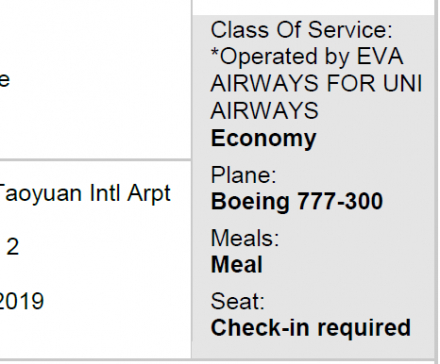This screenshot has height=364, width=440.
Task: Click the standalone 'AIRWAYS' text below UNI
Action: coord(265,111)
